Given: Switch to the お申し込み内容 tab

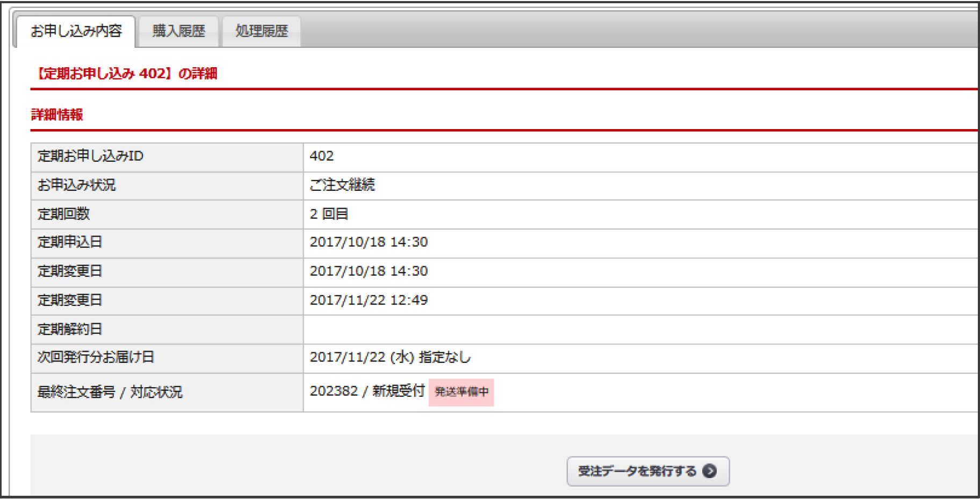Looking at the screenshot, I should (x=76, y=31).
